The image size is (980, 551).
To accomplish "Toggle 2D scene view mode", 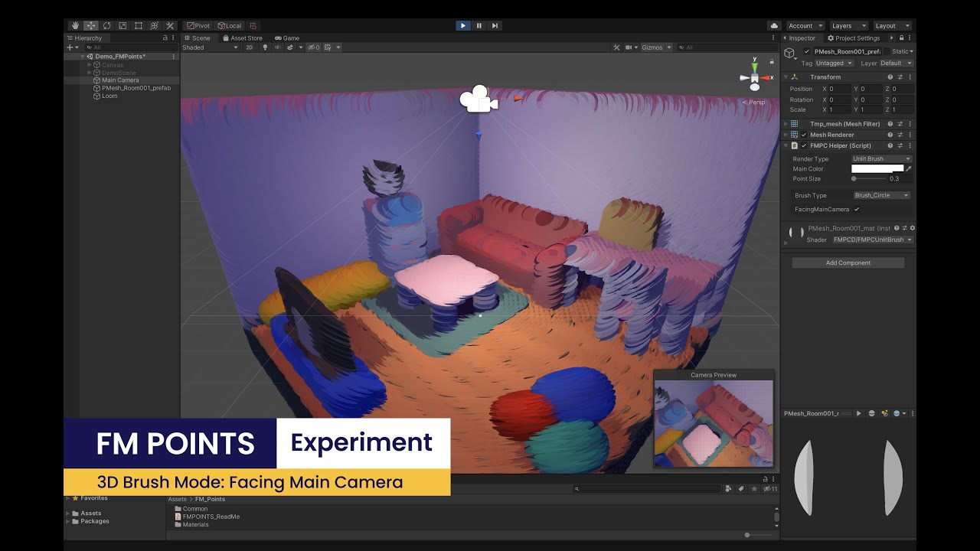I will click(x=249, y=47).
